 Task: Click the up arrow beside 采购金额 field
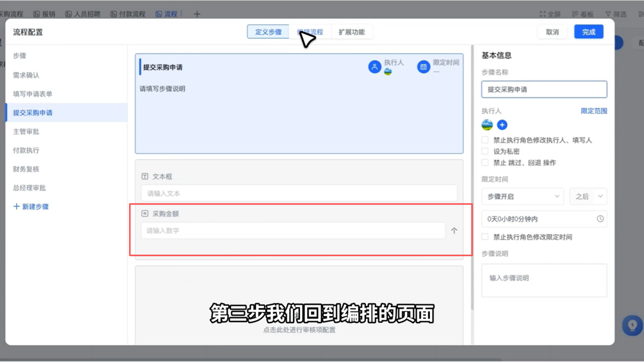[x=454, y=230]
